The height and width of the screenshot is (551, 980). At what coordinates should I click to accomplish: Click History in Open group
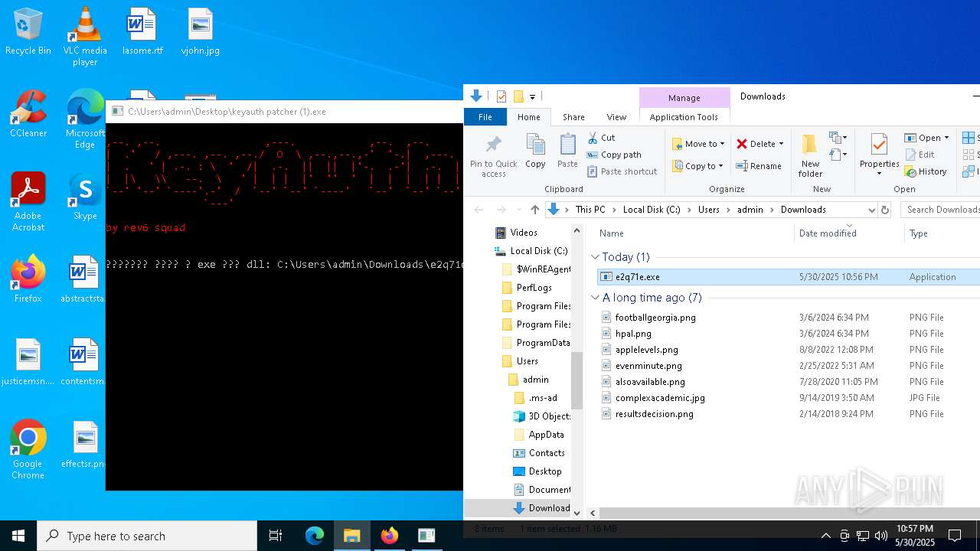tap(926, 171)
